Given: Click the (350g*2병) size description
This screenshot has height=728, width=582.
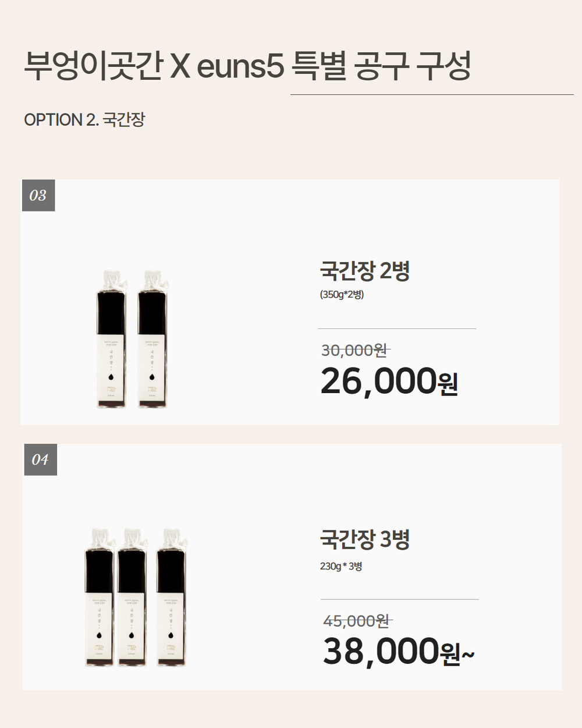Looking at the screenshot, I should [342, 295].
